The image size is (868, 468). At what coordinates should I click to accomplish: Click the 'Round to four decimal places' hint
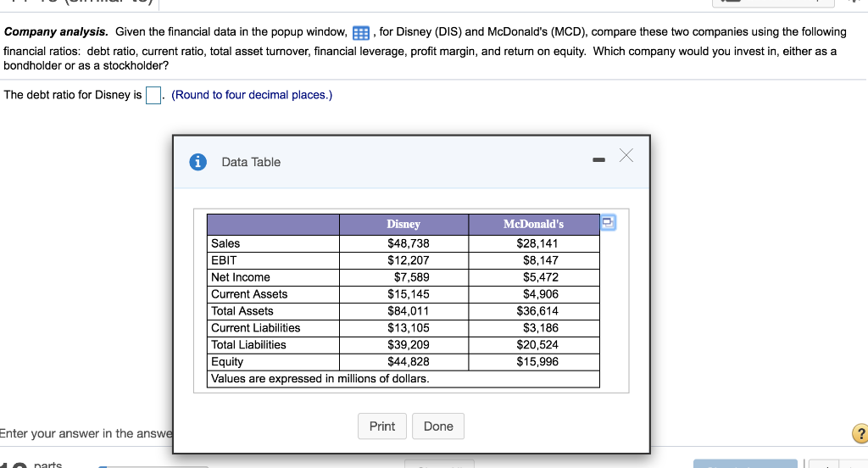click(252, 95)
